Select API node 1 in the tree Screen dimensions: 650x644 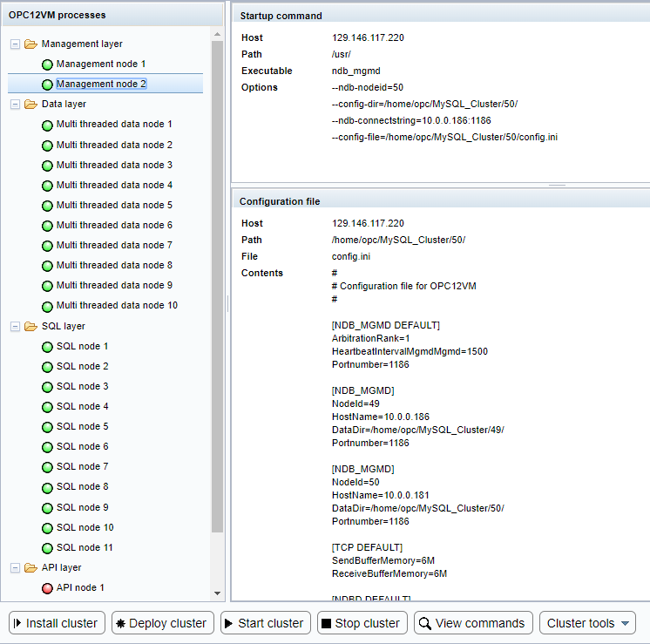[80, 587]
